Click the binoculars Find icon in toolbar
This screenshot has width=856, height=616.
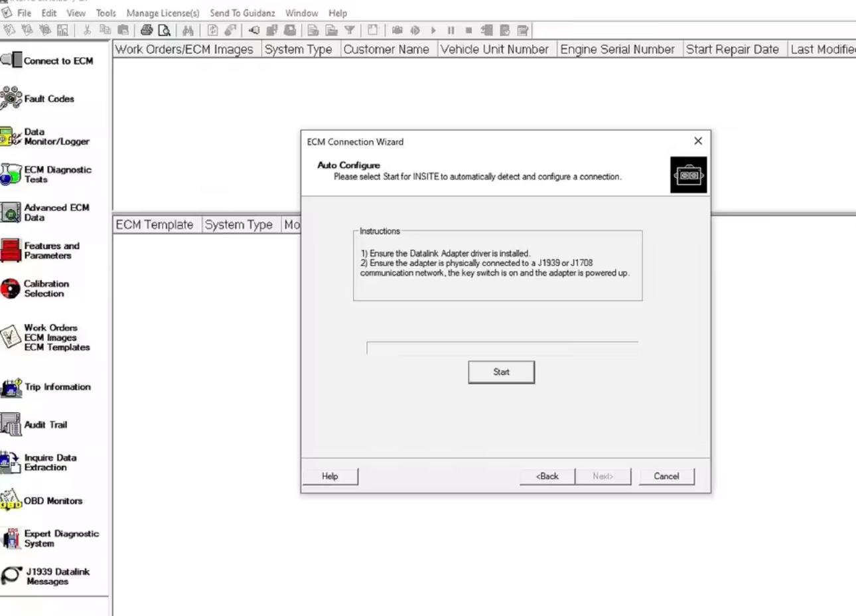[x=188, y=30]
